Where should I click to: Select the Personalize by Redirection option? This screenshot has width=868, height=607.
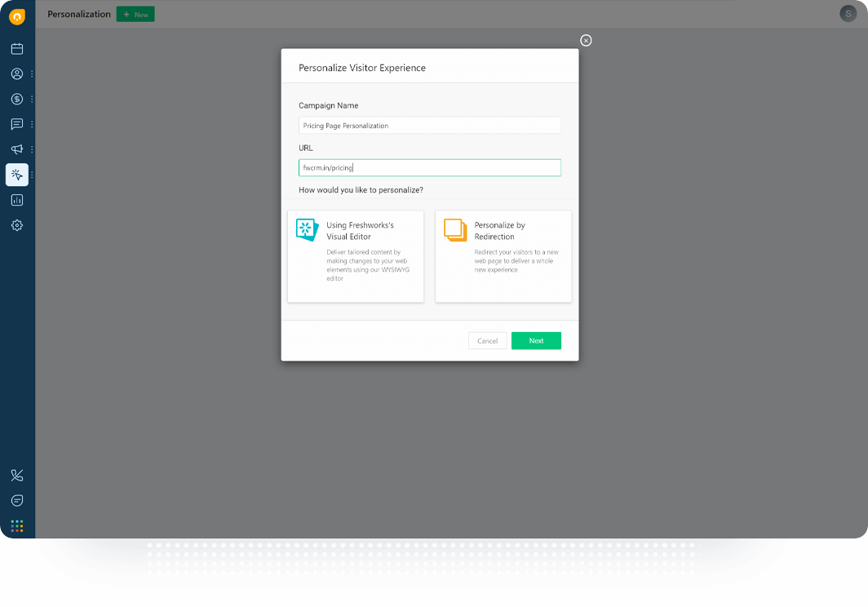[503, 255]
